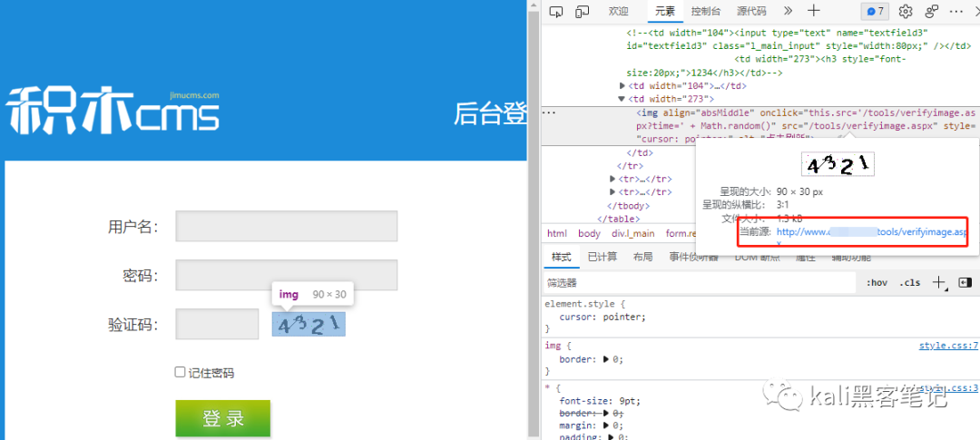The height and width of the screenshot is (440, 980).
Task: Open the 源代码 tab
Action: tap(751, 11)
